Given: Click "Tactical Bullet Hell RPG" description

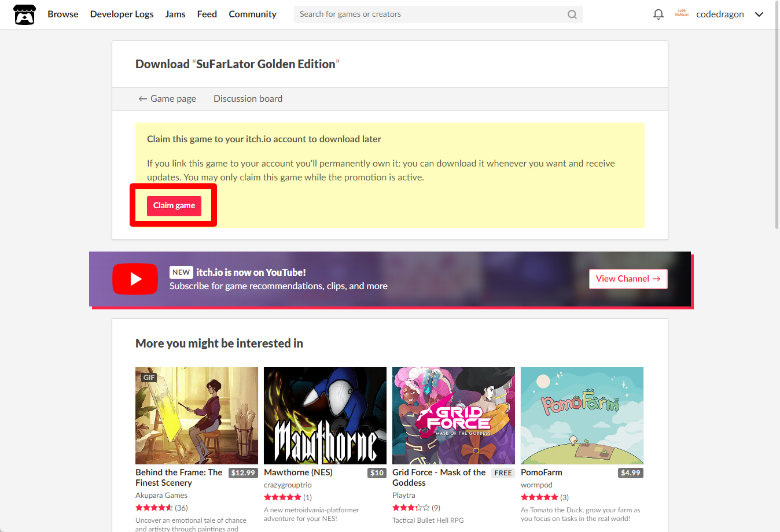Looking at the screenshot, I should 428,520.
